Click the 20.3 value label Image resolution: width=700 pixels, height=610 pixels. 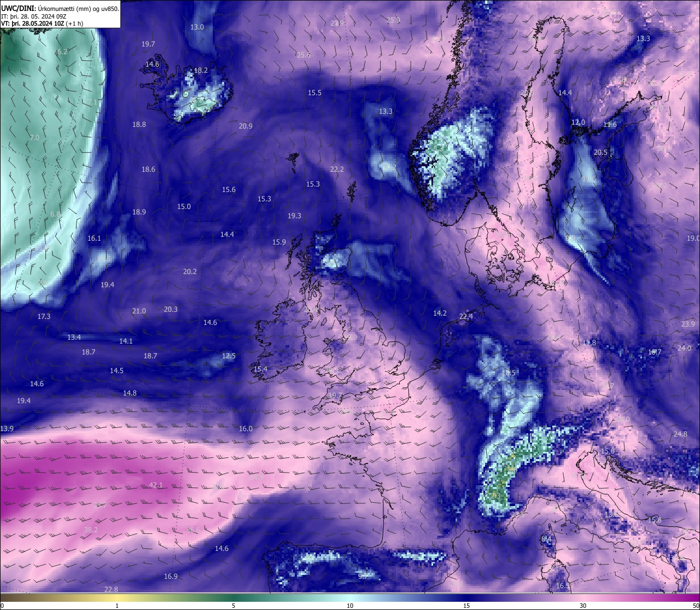(171, 309)
